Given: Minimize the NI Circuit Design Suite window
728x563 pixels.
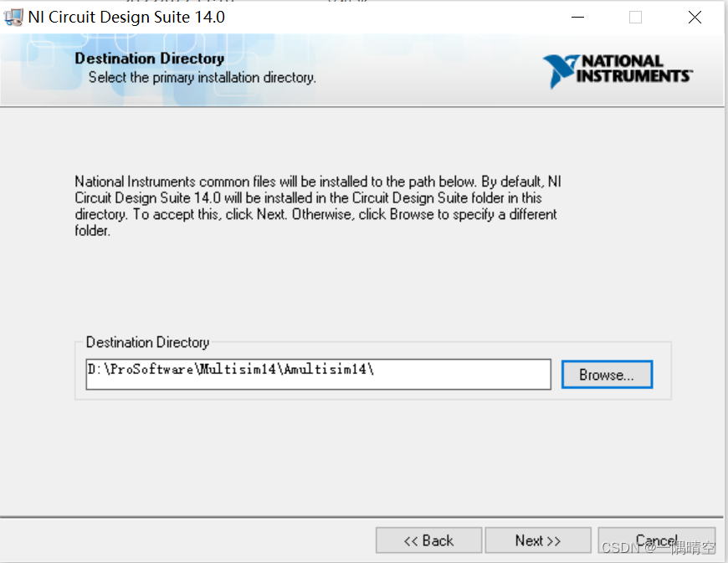Looking at the screenshot, I should pyautogui.click(x=577, y=18).
